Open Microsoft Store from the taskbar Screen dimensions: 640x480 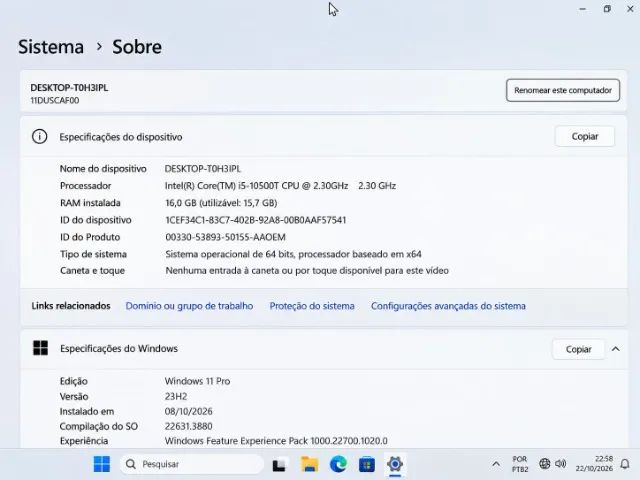367,464
